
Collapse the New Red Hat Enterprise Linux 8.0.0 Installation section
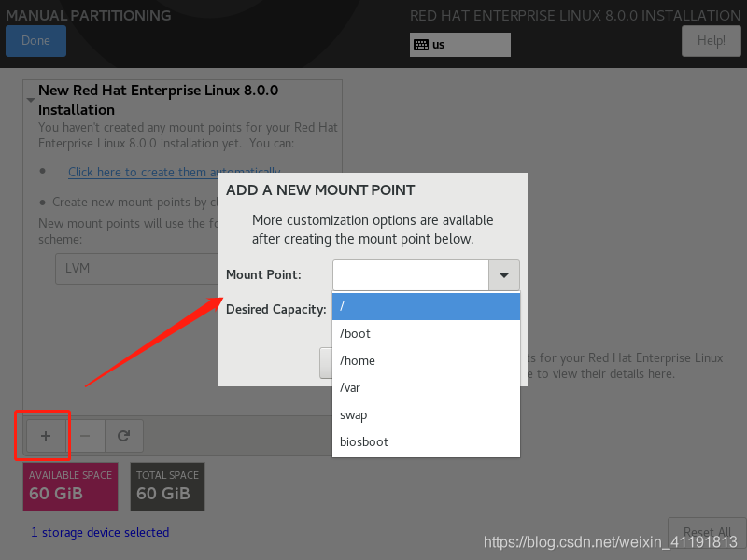click(31, 100)
